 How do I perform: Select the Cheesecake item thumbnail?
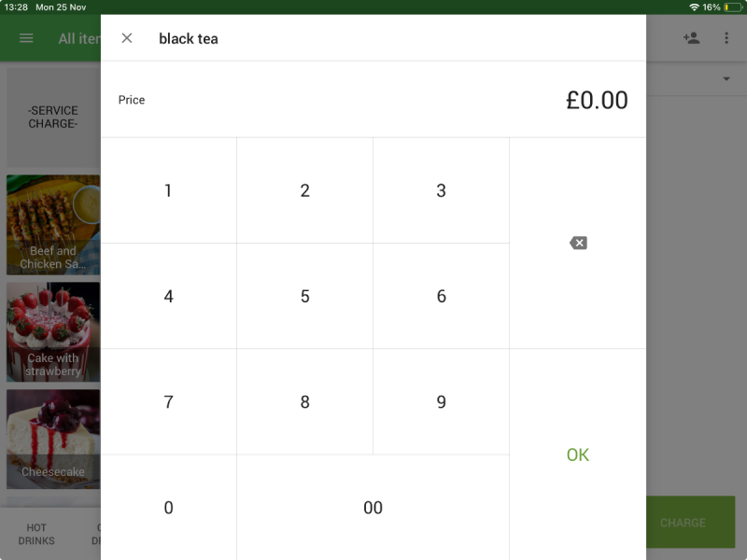pyautogui.click(x=53, y=439)
